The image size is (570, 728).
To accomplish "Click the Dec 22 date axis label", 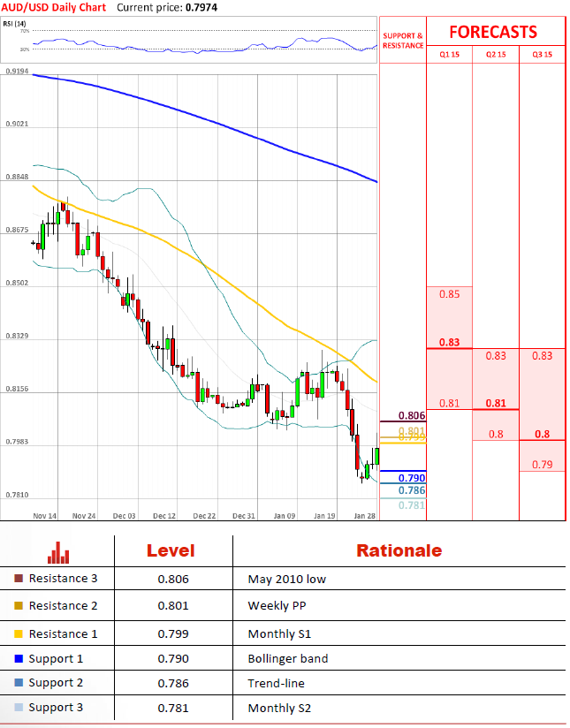I will click(204, 516).
